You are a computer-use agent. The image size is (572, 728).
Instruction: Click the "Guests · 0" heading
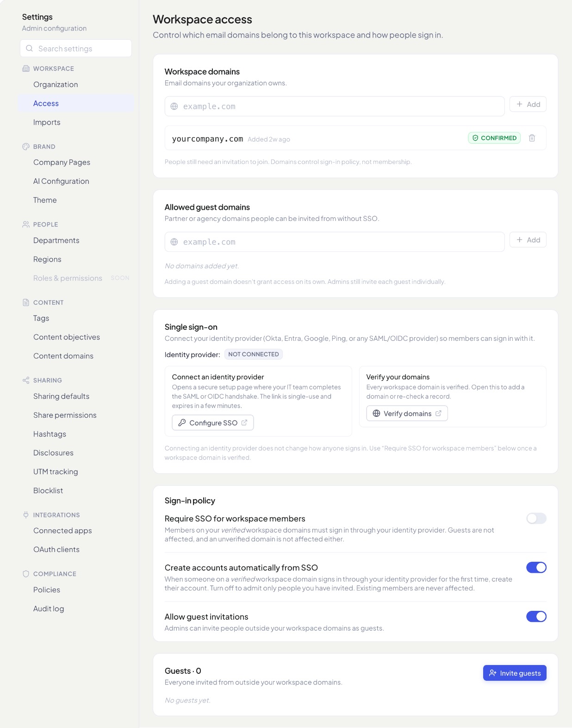coord(183,671)
